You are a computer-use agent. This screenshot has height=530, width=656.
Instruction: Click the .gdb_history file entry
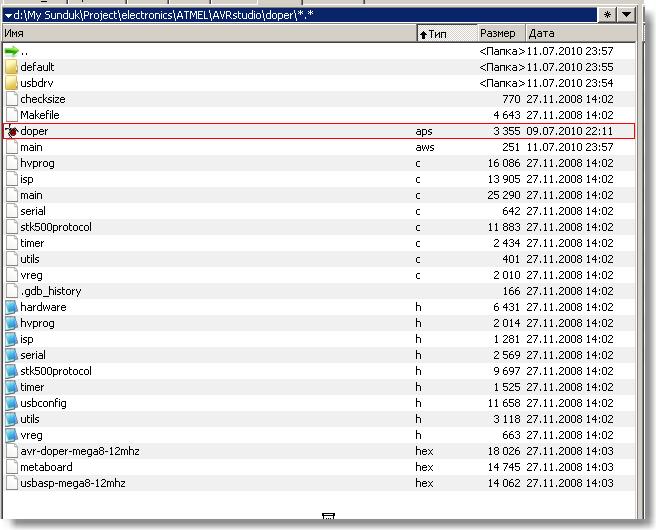coord(50,291)
